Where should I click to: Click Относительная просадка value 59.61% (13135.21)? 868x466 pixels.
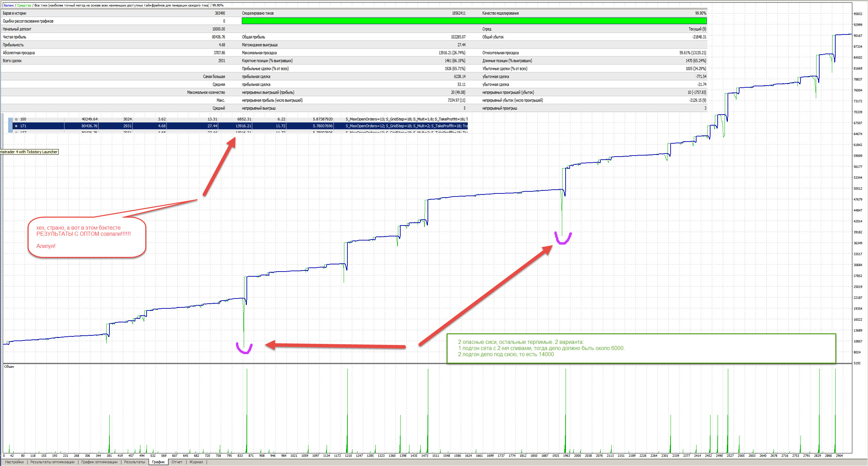pos(692,53)
